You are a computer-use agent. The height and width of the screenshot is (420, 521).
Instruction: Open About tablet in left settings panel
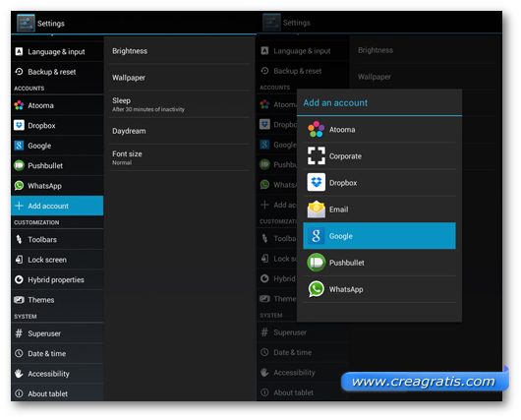coord(57,392)
